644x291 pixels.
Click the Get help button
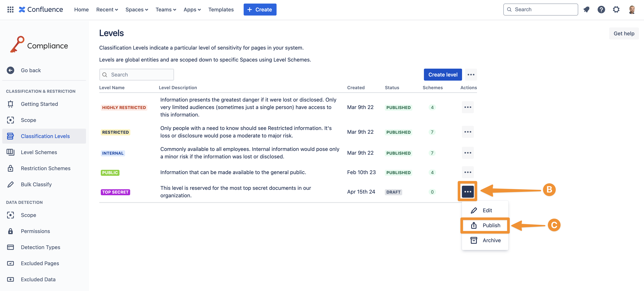coord(624,33)
